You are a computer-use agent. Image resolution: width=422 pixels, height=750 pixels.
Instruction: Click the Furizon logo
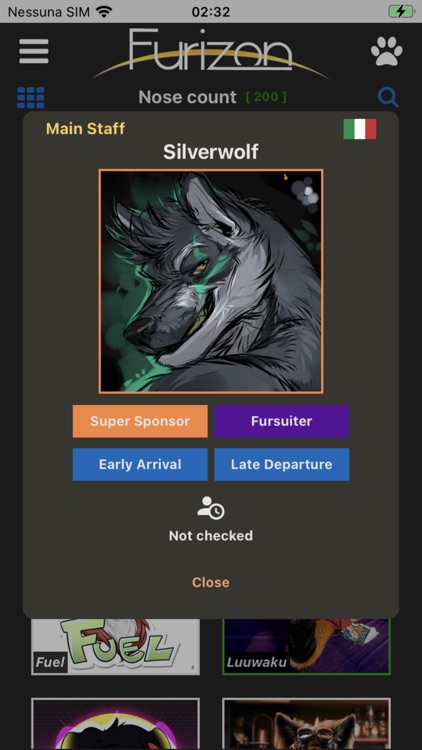tap(211, 53)
